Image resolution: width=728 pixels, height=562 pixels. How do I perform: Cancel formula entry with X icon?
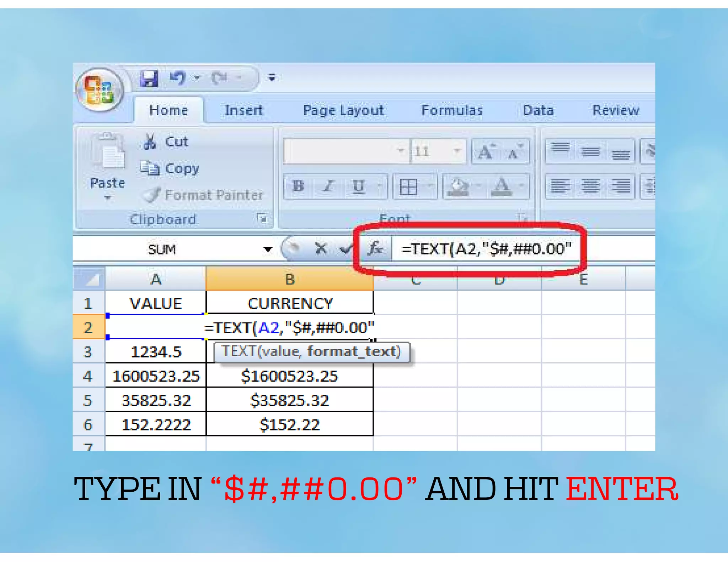pyautogui.click(x=321, y=249)
